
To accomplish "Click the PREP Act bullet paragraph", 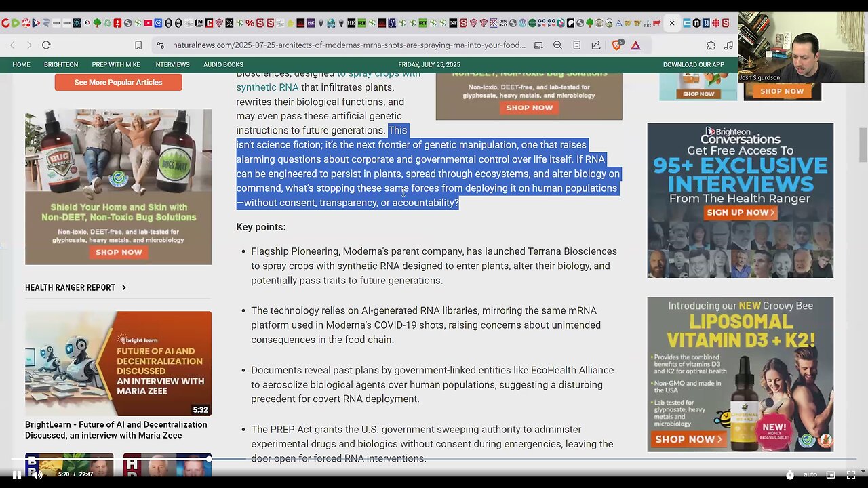I will (x=432, y=444).
